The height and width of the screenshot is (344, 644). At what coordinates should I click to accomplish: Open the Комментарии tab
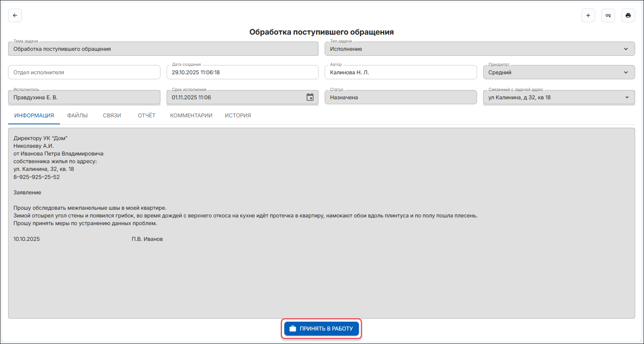pos(191,115)
